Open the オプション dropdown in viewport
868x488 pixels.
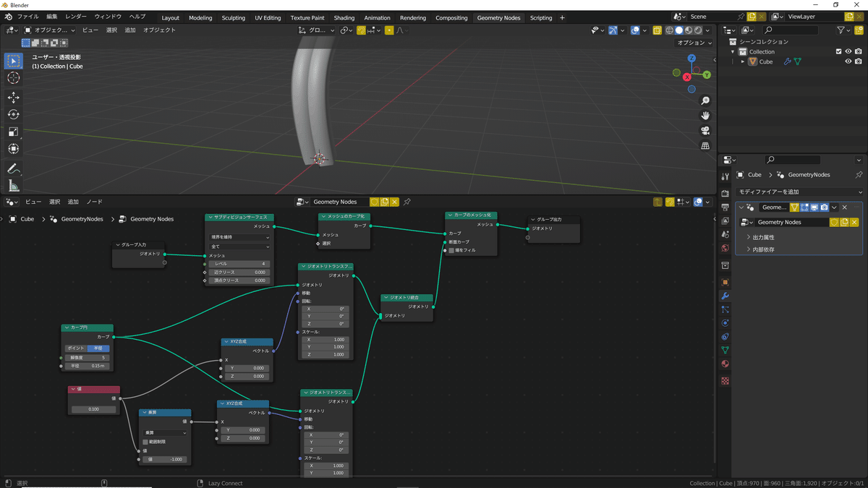pos(694,43)
